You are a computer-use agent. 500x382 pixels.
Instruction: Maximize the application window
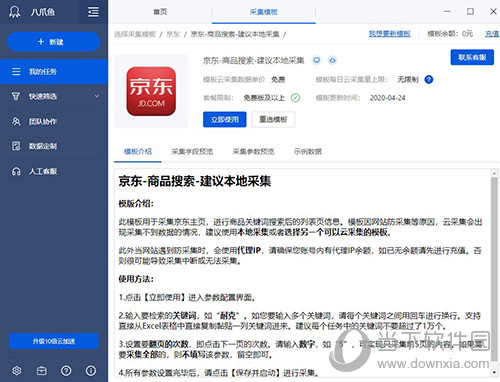click(470, 12)
